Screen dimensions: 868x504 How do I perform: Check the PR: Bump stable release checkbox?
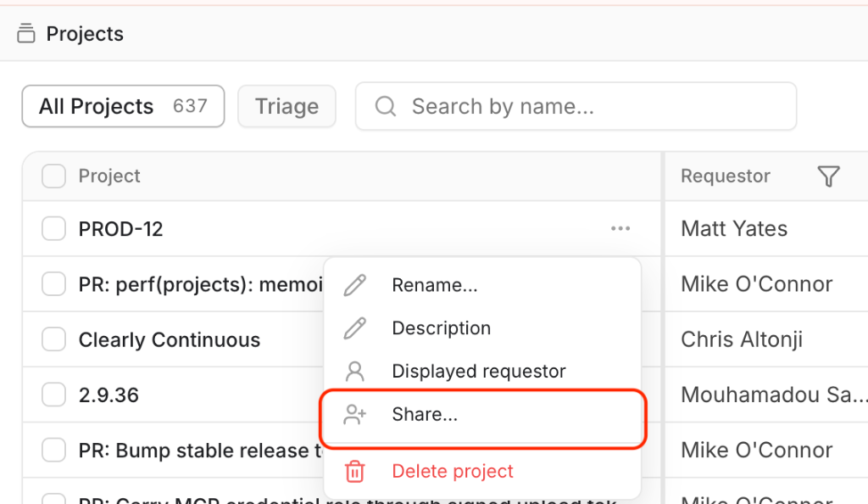point(53,451)
